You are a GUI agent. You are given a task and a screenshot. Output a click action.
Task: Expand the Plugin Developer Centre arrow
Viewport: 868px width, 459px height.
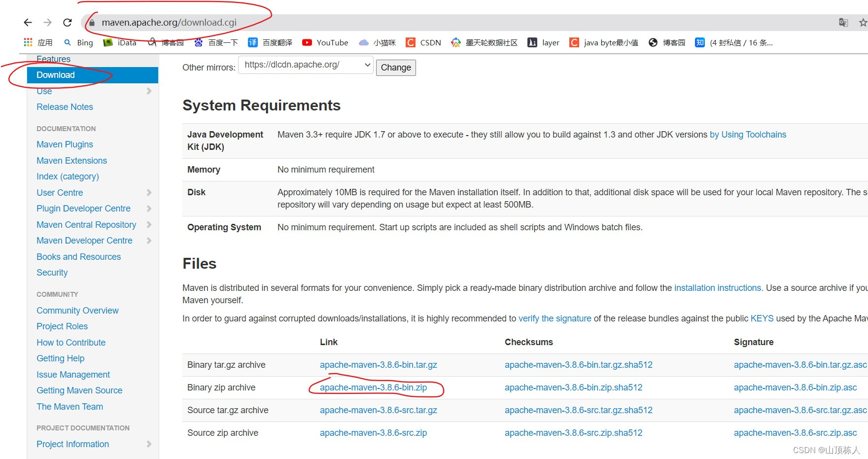point(149,209)
